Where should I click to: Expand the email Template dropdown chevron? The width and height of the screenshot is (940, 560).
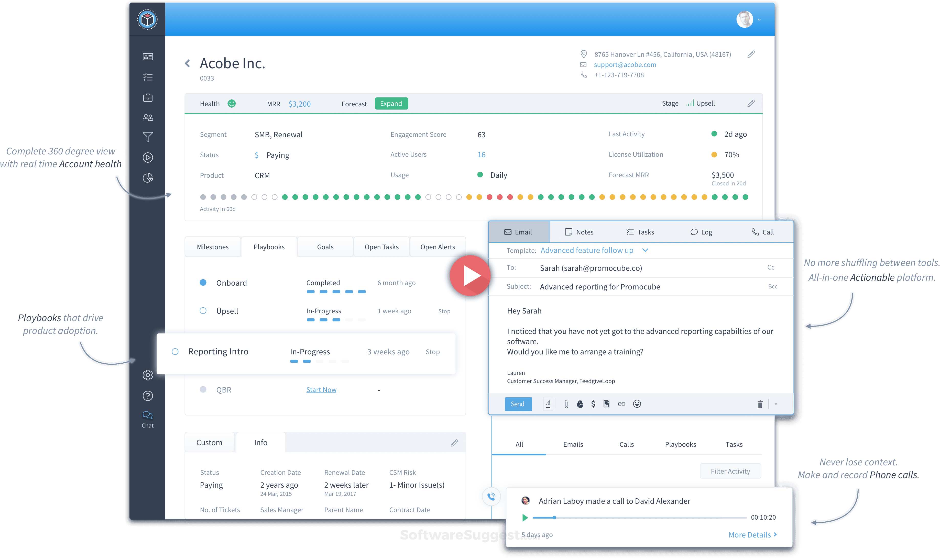645,250
